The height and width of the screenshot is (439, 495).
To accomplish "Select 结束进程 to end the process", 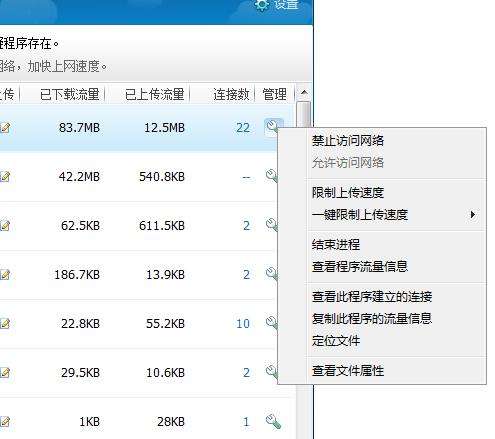I will click(336, 244).
